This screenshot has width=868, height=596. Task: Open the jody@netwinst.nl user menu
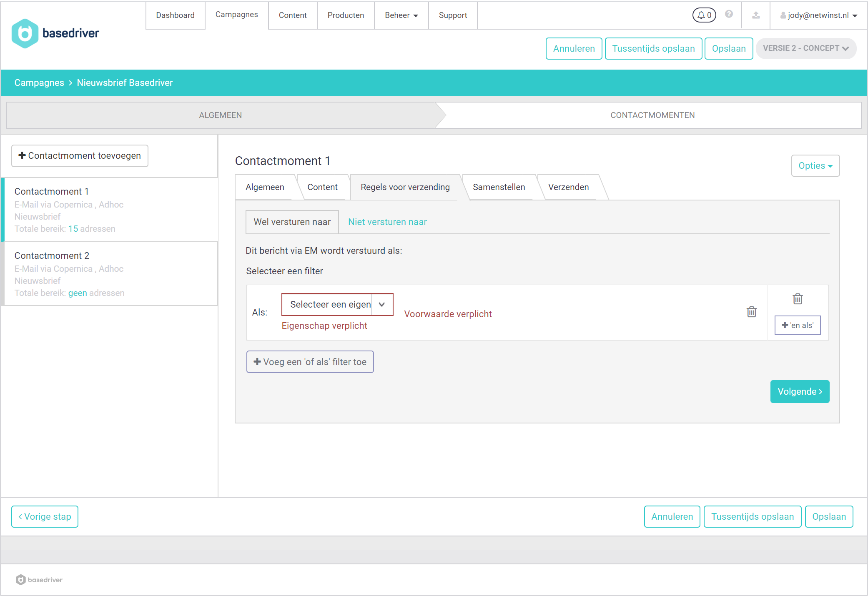coord(819,15)
